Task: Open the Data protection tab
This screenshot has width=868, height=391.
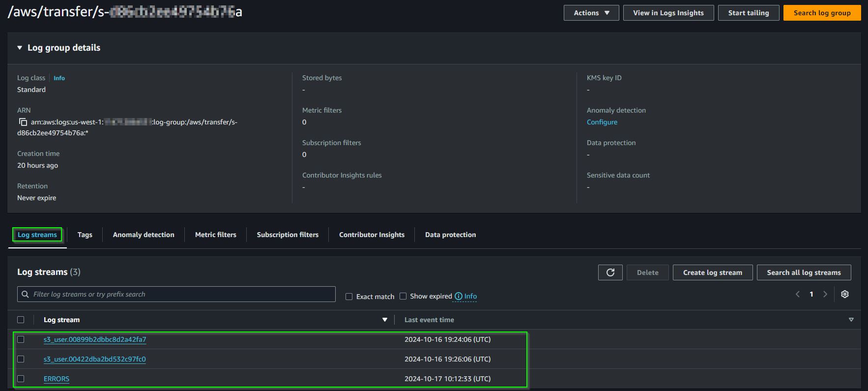Action: point(451,235)
